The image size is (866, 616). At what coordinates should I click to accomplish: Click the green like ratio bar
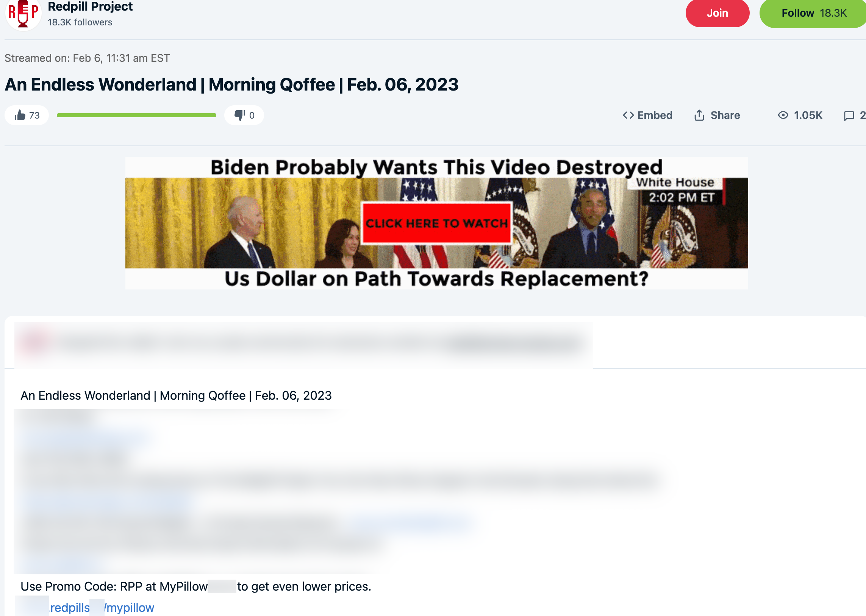tap(136, 115)
